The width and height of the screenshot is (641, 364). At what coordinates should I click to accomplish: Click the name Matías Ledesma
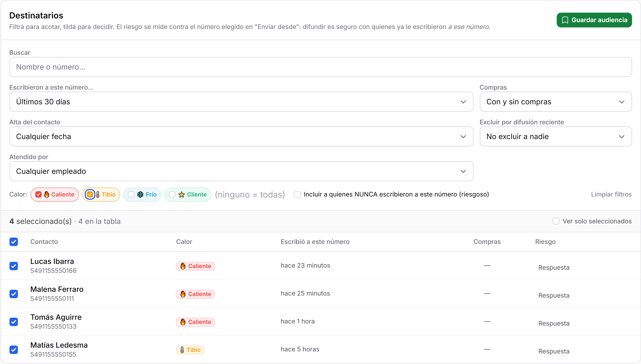pos(59,345)
